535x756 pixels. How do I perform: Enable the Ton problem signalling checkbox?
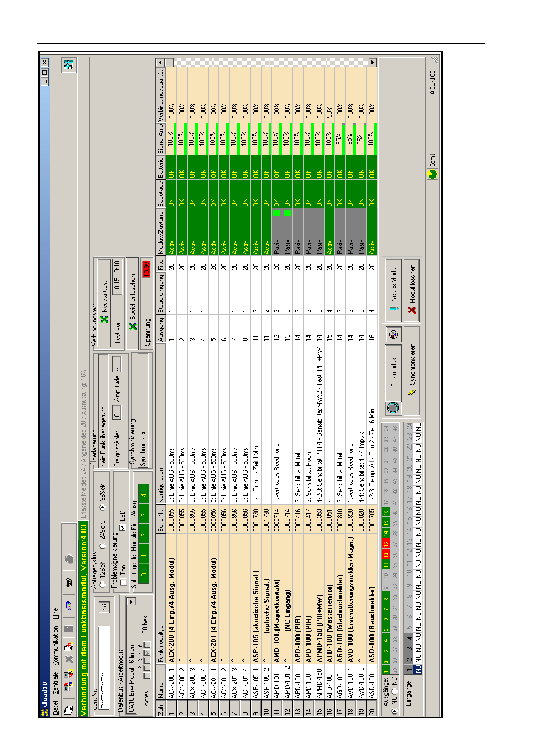point(123,582)
